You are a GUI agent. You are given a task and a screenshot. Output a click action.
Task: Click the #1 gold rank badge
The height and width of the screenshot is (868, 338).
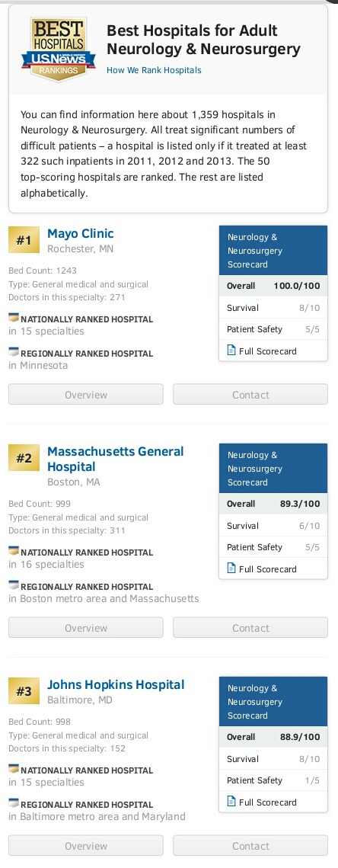(24, 240)
